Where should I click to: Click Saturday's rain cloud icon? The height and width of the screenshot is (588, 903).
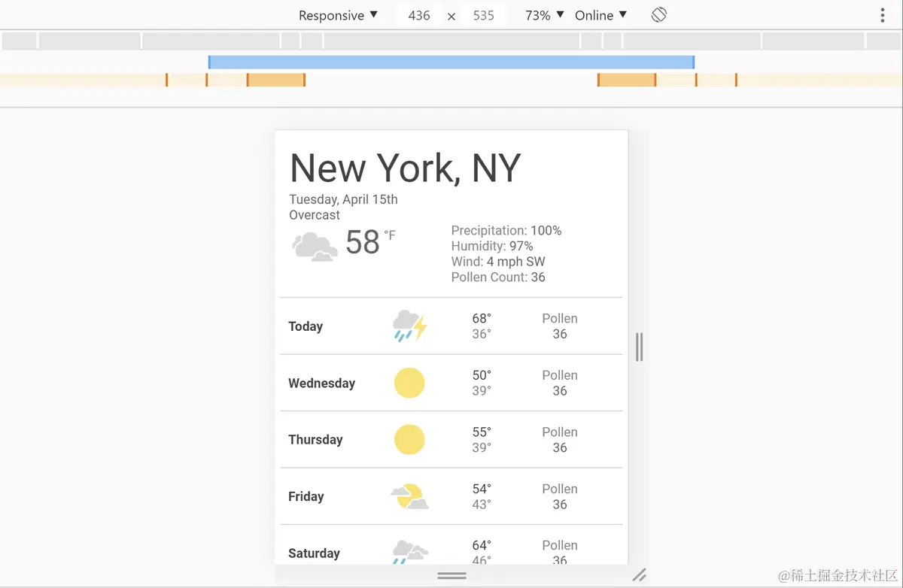409,551
